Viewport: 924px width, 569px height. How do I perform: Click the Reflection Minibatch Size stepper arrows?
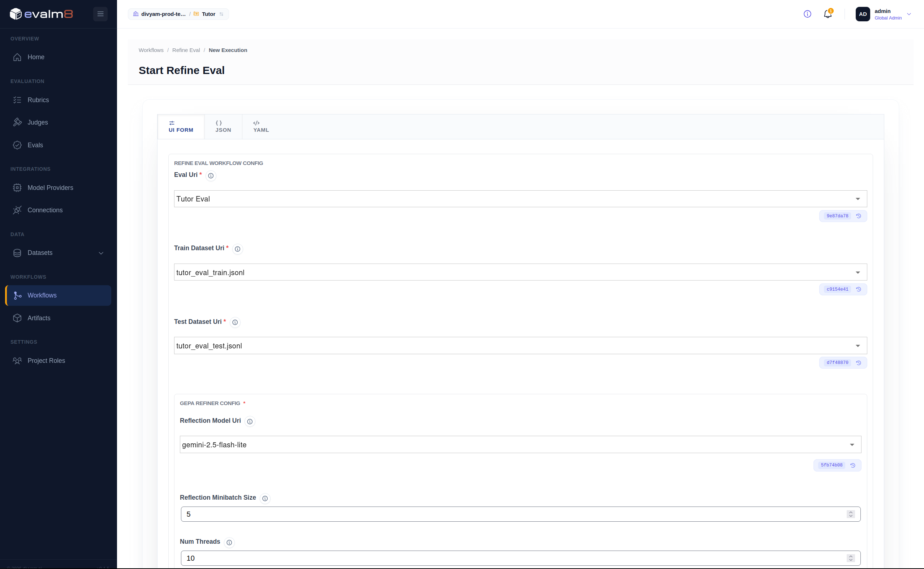tap(851, 514)
